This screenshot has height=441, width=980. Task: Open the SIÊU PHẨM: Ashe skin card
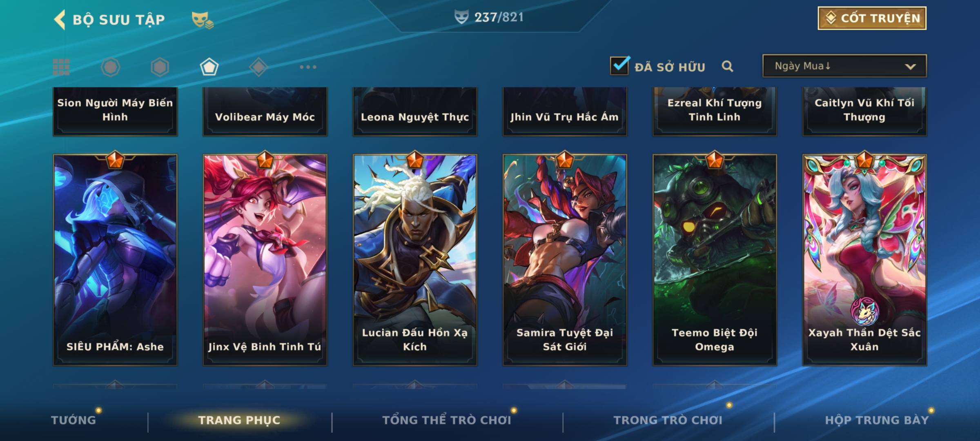(x=115, y=260)
